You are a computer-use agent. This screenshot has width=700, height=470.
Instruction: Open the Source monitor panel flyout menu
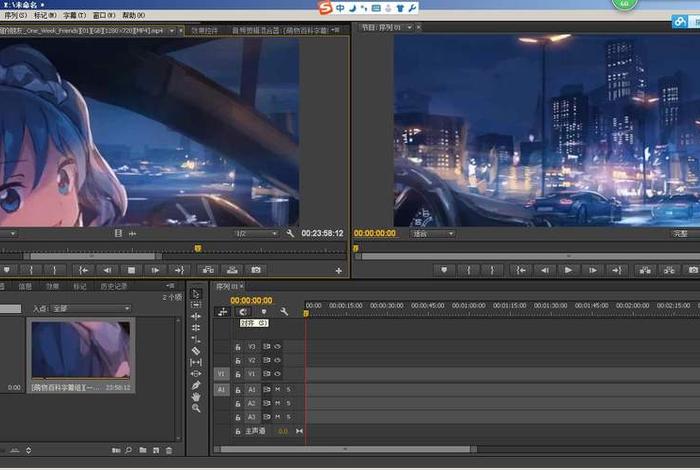click(335, 30)
